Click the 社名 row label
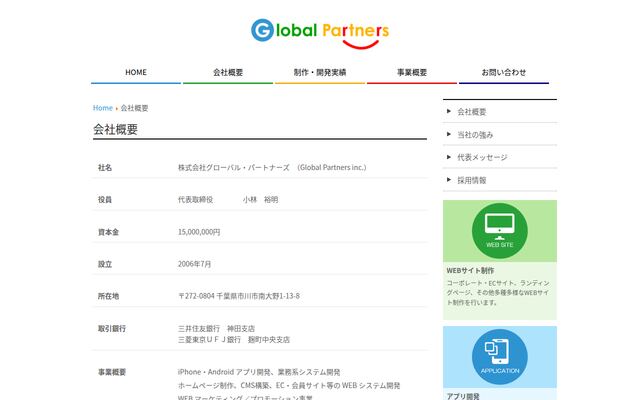Screen dimensions: 640x400 (105, 167)
